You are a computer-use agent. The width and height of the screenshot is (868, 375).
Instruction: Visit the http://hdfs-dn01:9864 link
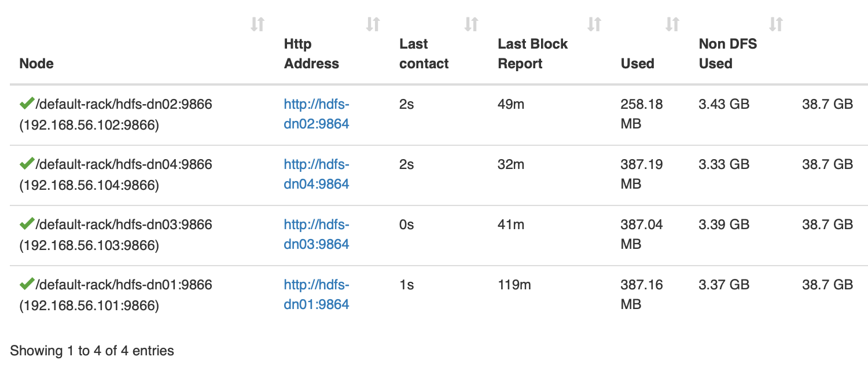[316, 295]
